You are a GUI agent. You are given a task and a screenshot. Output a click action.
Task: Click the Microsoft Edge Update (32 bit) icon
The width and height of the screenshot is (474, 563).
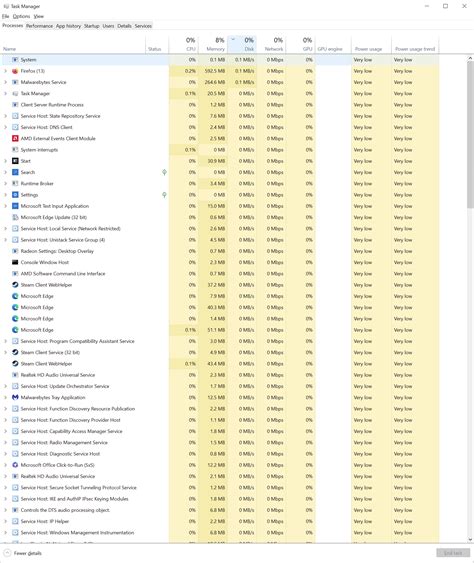pyautogui.click(x=15, y=217)
